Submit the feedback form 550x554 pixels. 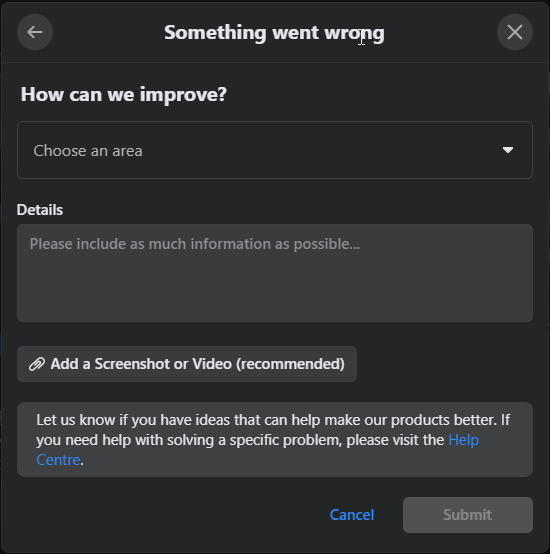(468, 515)
